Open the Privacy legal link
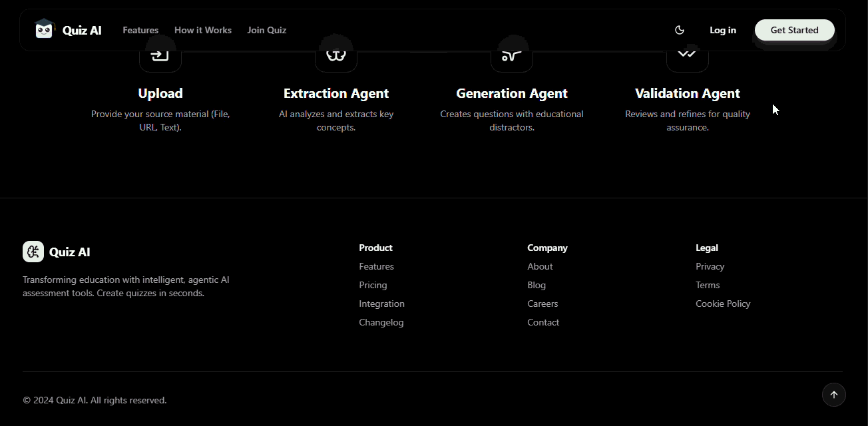868x426 pixels. [x=710, y=266]
